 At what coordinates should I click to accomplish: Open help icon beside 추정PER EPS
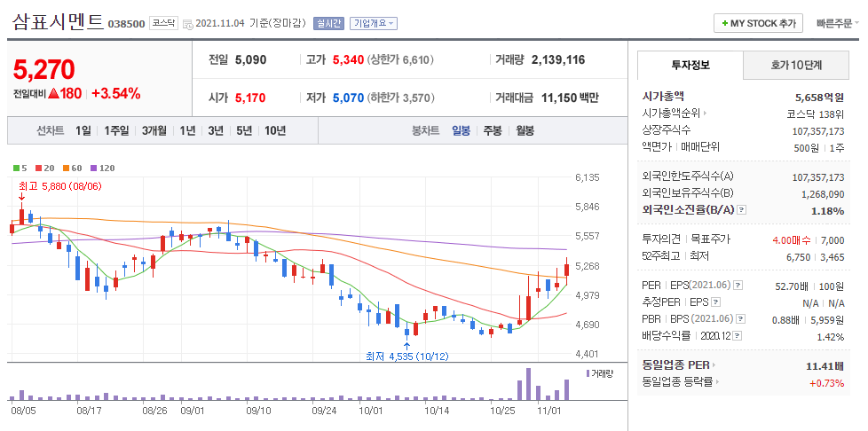click(x=715, y=302)
